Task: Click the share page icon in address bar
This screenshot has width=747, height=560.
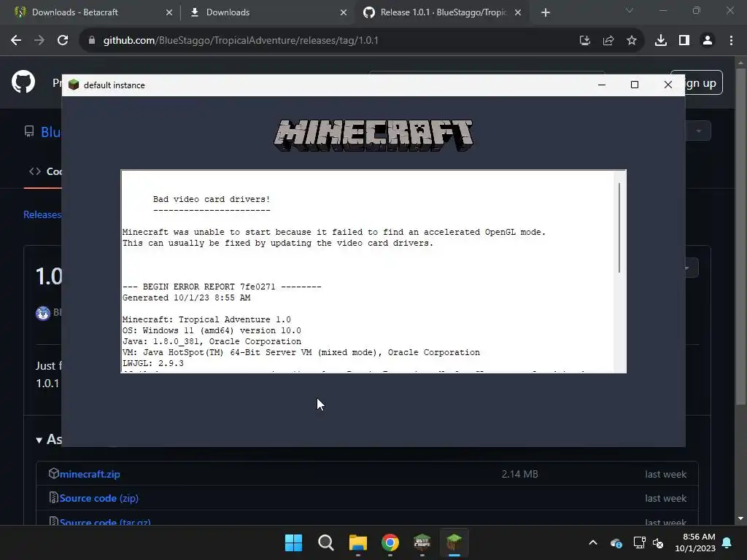Action: pos(608,41)
